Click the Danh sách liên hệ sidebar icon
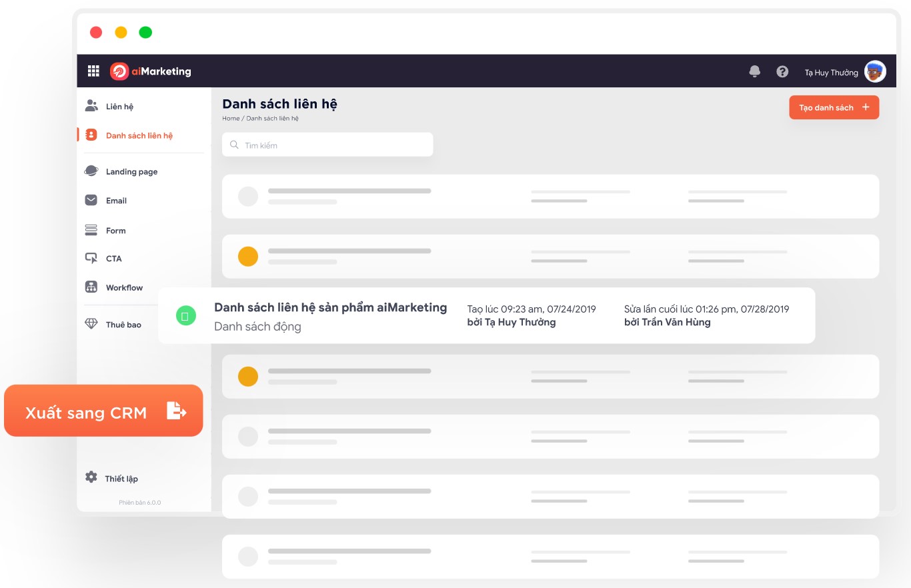The image size is (911, 588). pyautogui.click(x=91, y=135)
